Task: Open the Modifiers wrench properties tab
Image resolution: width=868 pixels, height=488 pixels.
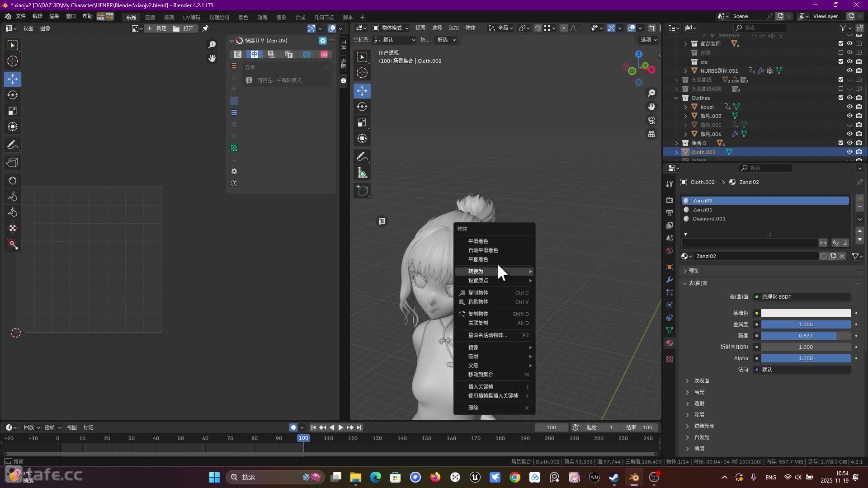Action: pos(670,280)
